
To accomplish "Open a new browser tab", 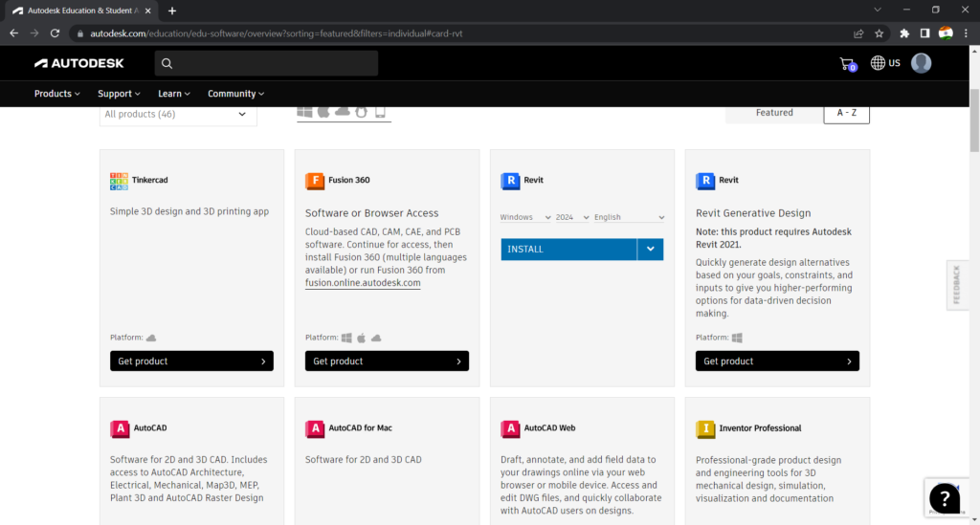I will point(172,11).
